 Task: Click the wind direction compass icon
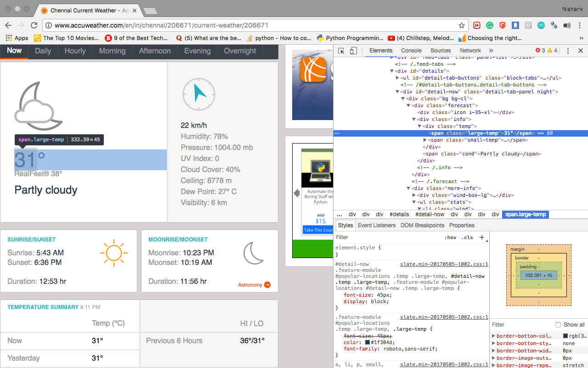(x=198, y=94)
